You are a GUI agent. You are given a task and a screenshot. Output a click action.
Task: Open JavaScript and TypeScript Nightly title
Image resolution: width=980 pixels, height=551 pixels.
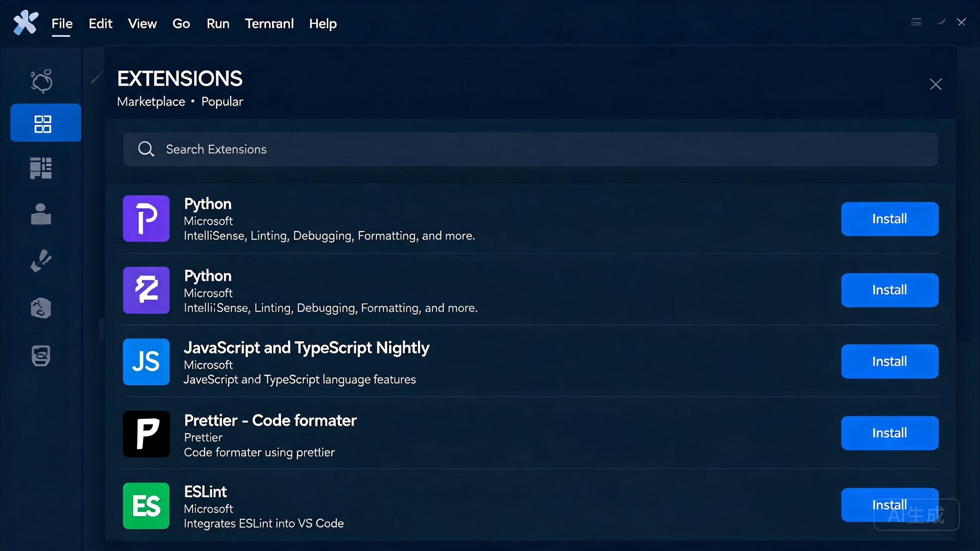click(x=307, y=348)
